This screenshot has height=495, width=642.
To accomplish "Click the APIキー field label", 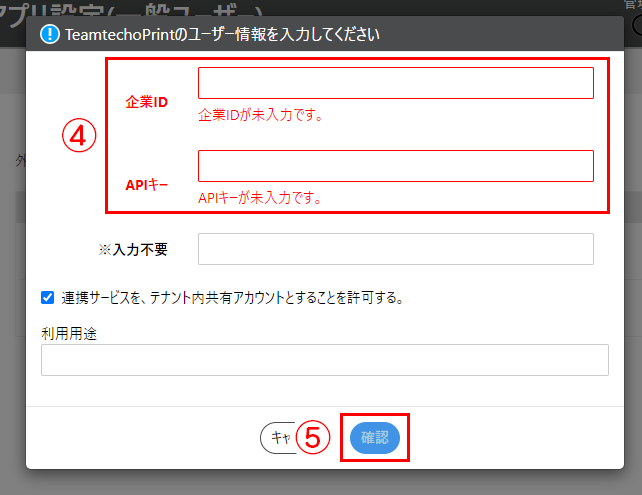I will [x=147, y=185].
